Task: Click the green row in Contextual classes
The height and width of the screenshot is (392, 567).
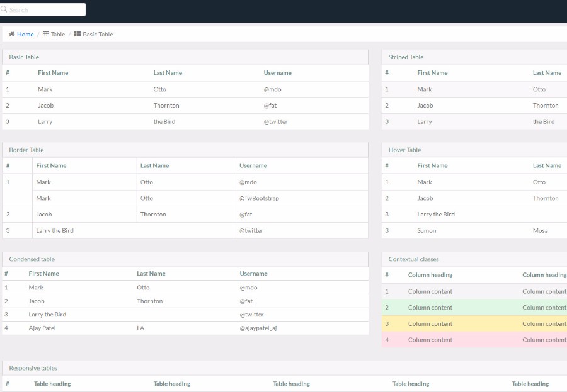Action: 474,308
